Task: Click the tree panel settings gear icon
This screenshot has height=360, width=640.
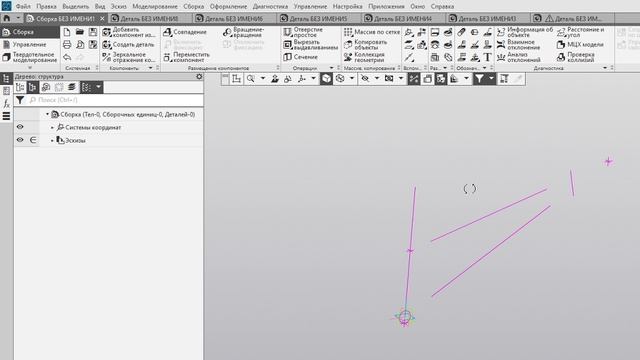Action: point(199,76)
